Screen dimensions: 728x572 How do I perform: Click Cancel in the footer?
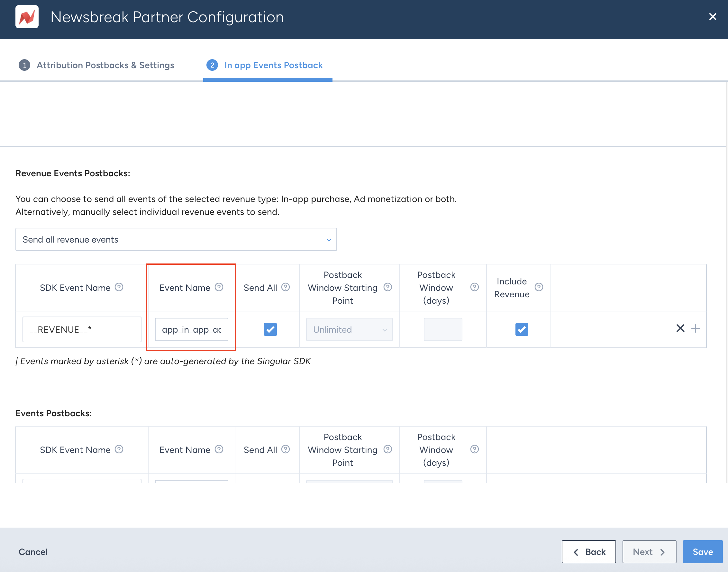pyautogui.click(x=33, y=551)
